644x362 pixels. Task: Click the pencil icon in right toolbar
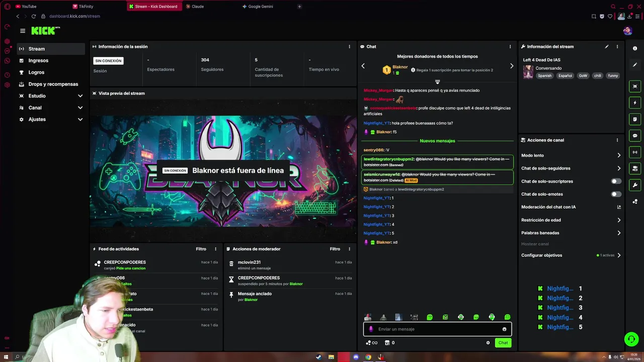[x=635, y=65]
